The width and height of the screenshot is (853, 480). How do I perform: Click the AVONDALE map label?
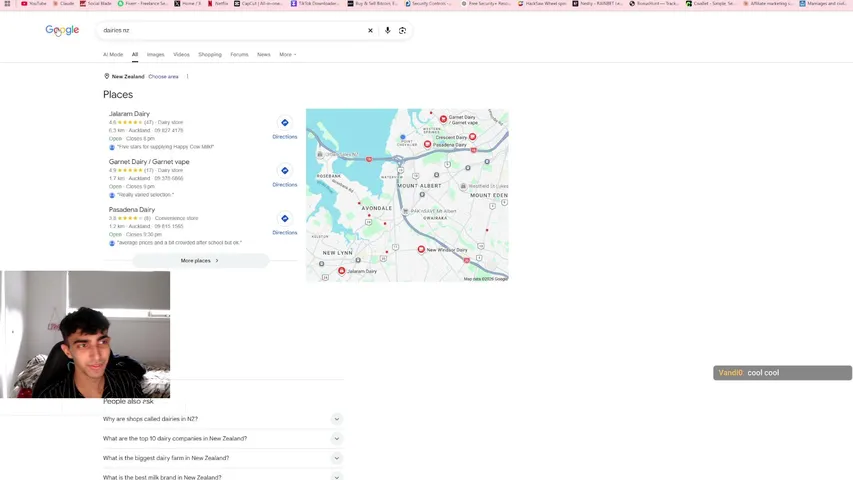coord(376,208)
